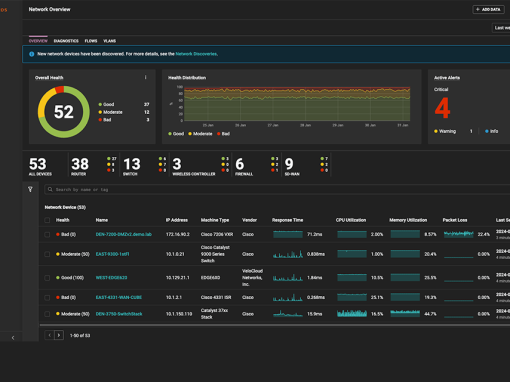Switch to the Diagnostics tab
This screenshot has width=510, height=382.
(66, 41)
